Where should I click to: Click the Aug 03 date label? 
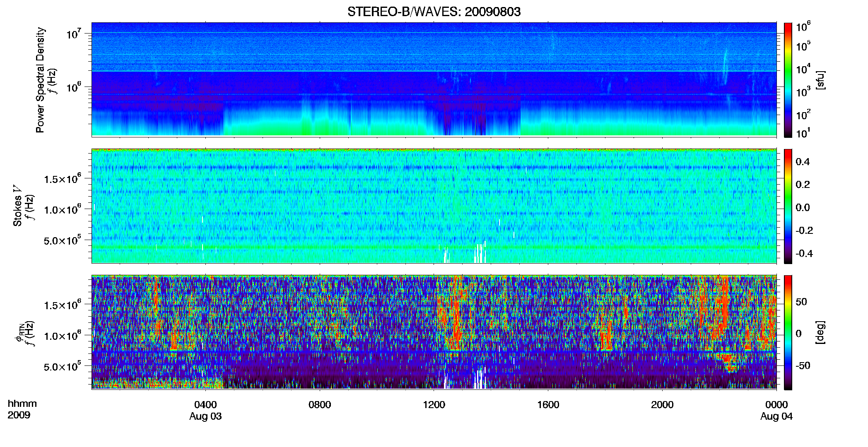click(205, 416)
